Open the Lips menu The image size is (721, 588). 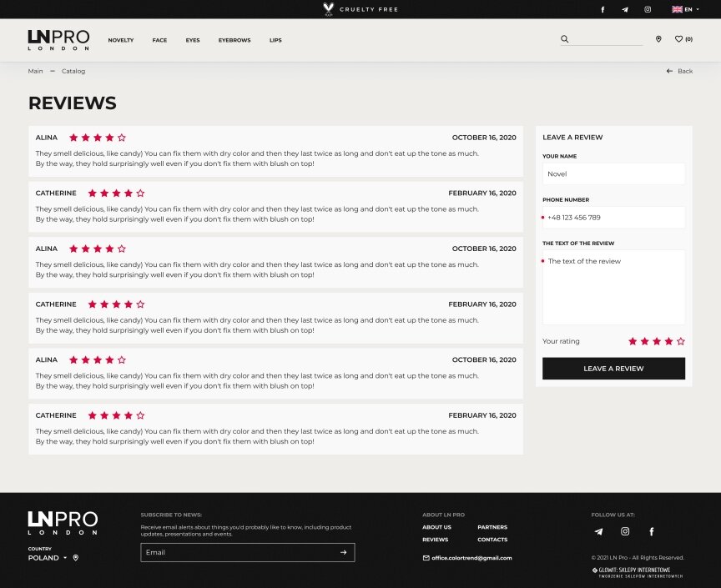tap(275, 40)
